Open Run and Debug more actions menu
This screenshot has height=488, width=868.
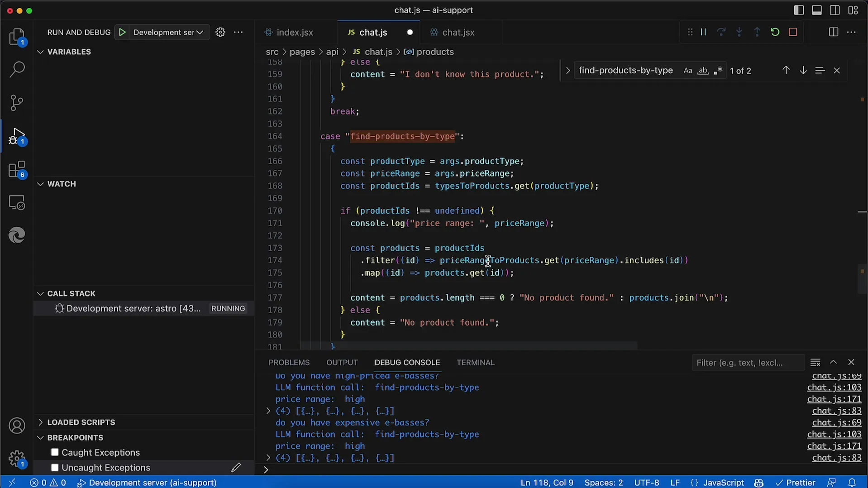(x=238, y=32)
